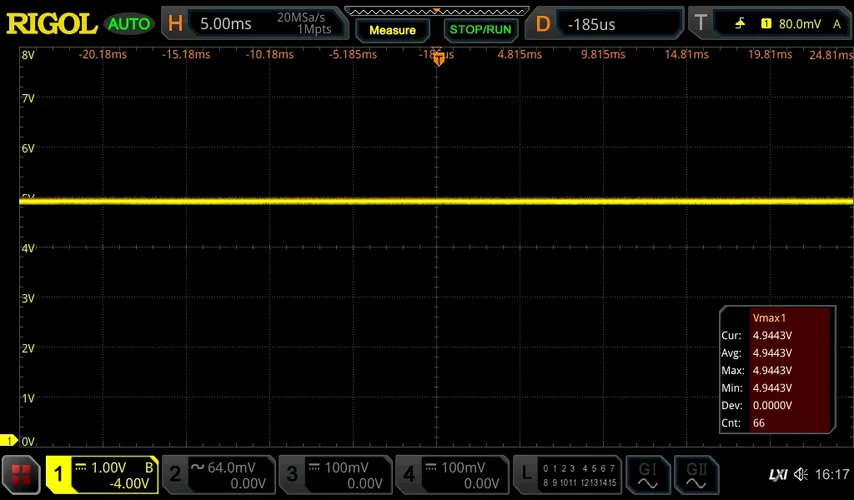Image resolution: width=854 pixels, height=500 pixels.
Task: Tap the RIGOL logo
Action: click(51, 24)
